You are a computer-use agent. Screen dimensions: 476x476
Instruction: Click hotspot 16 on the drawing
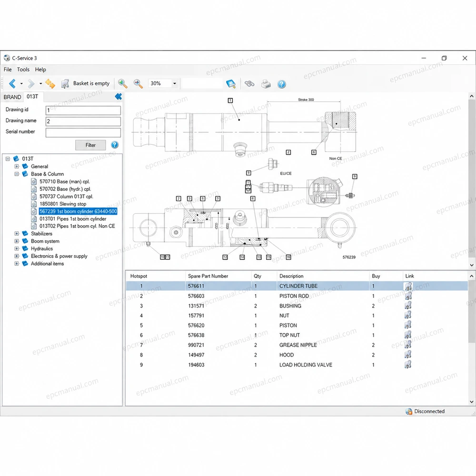tap(288, 257)
